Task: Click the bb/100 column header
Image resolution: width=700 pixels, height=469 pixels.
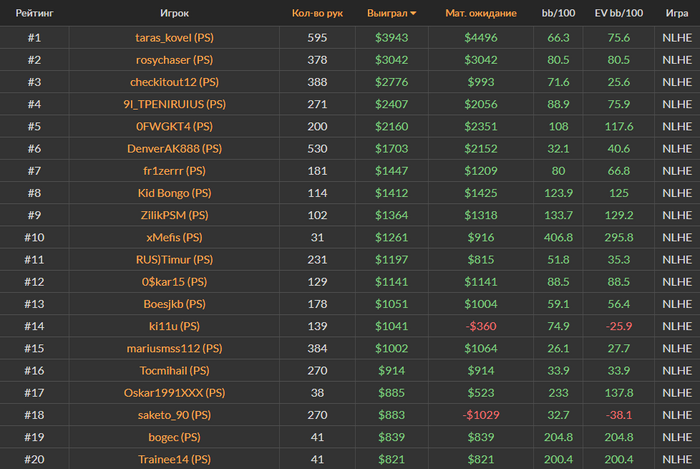Action: point(558,14)
